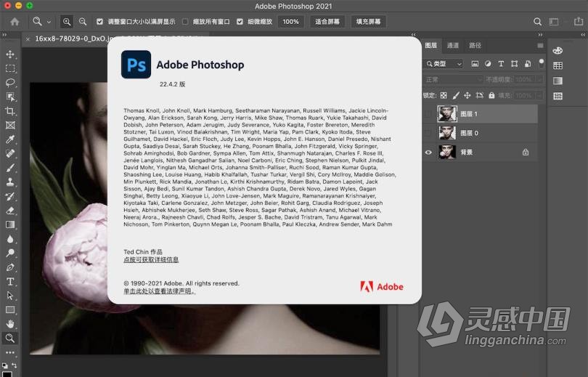Open the Zoom tool preset dropdown
The height and width of the screenshot is (377, 588).
pyautogui.click(x=49, y=22)
